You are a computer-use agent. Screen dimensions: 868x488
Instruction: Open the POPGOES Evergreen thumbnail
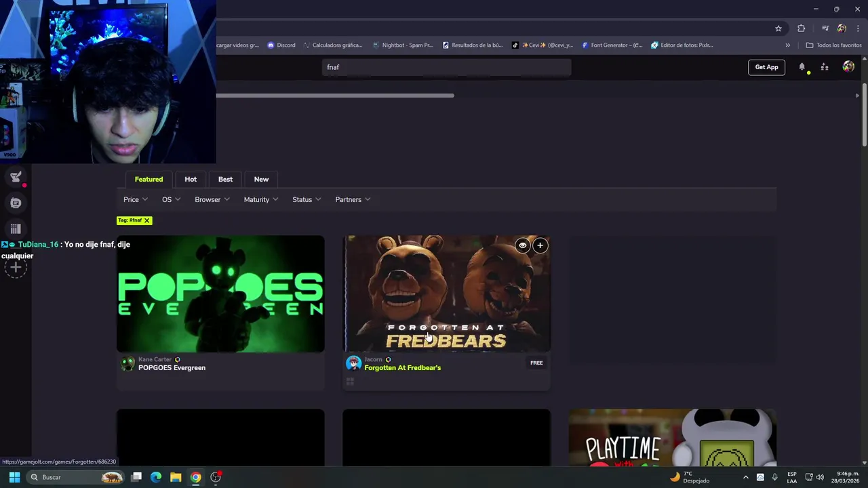[220, 293]
